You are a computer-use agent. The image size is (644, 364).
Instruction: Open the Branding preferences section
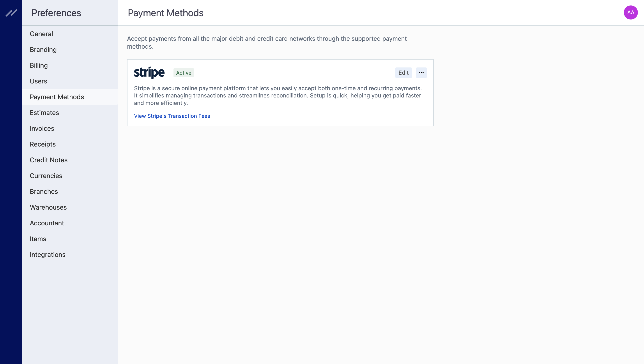click(x=43, y=49)
